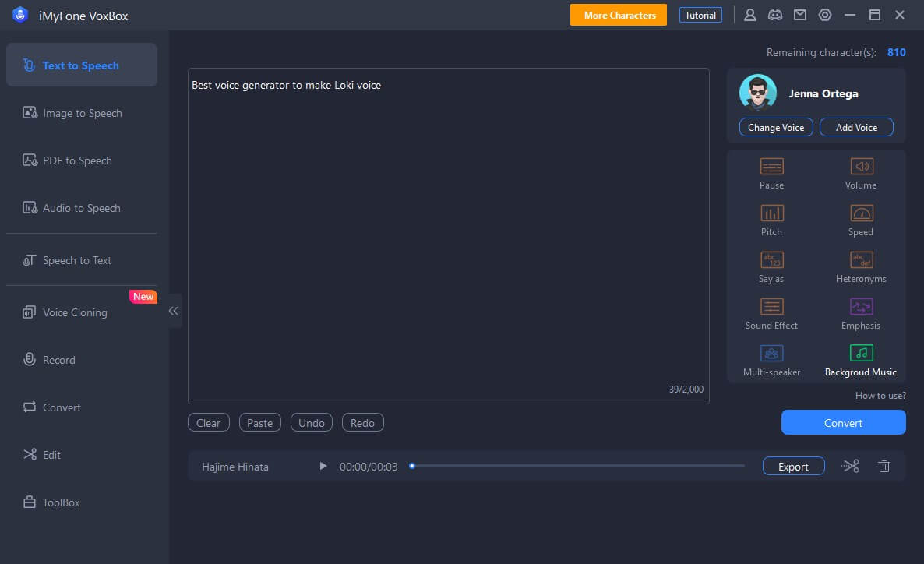Redo the text change

tap(362, 422)
